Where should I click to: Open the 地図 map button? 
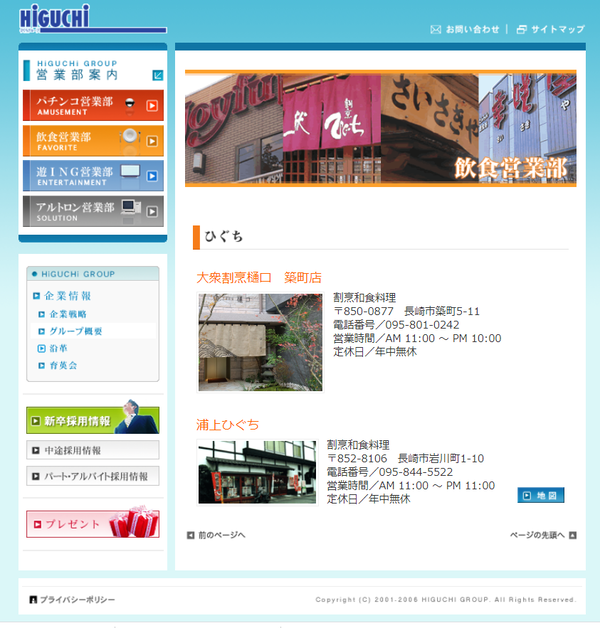click(541, 495)
